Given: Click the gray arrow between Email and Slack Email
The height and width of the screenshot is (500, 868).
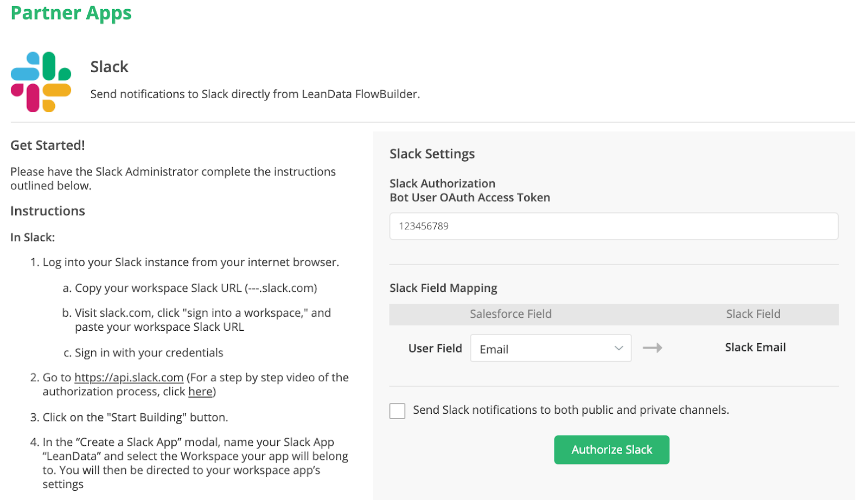Looking at the screenshot, I should tap(652, 348).
